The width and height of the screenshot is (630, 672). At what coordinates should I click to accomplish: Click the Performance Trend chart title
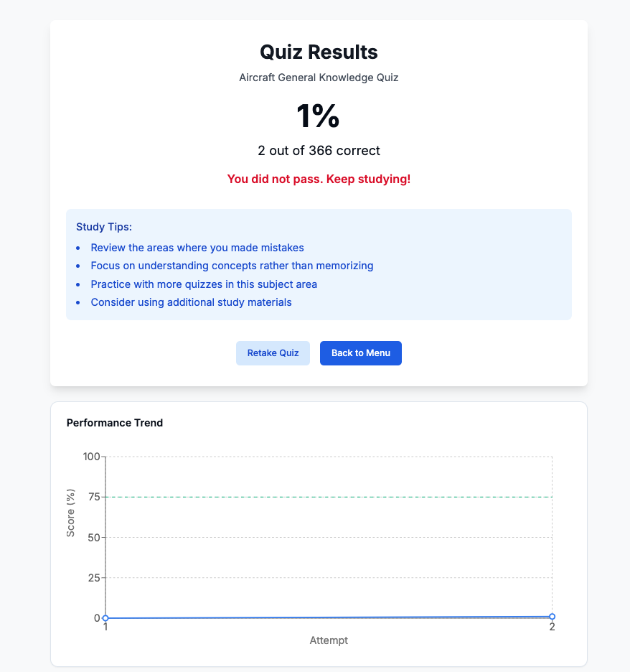click(115, 423)
